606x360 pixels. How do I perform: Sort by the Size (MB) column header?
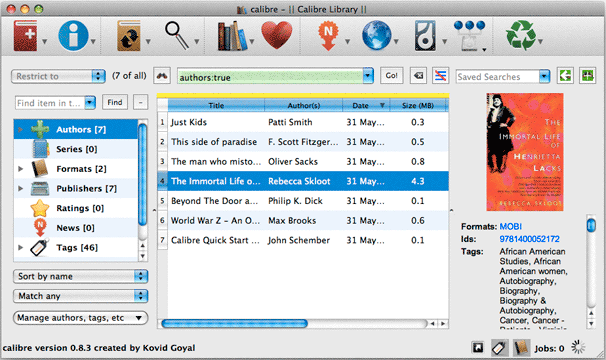pos(418,105)
